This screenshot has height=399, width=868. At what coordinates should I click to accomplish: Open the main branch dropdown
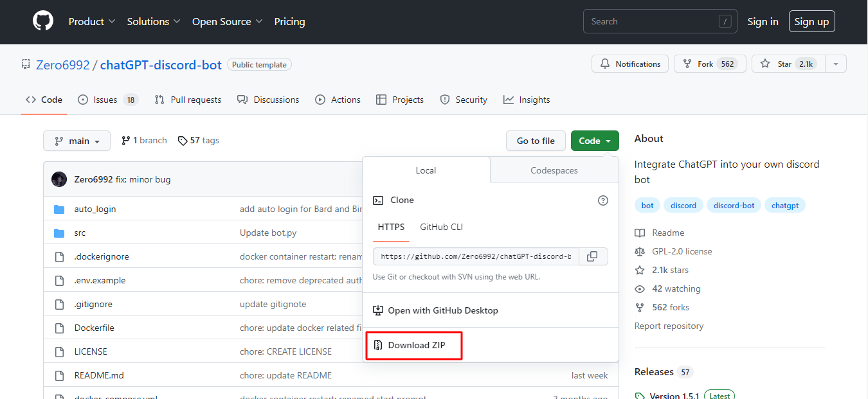pyautogui.click(x=77, y=141)
